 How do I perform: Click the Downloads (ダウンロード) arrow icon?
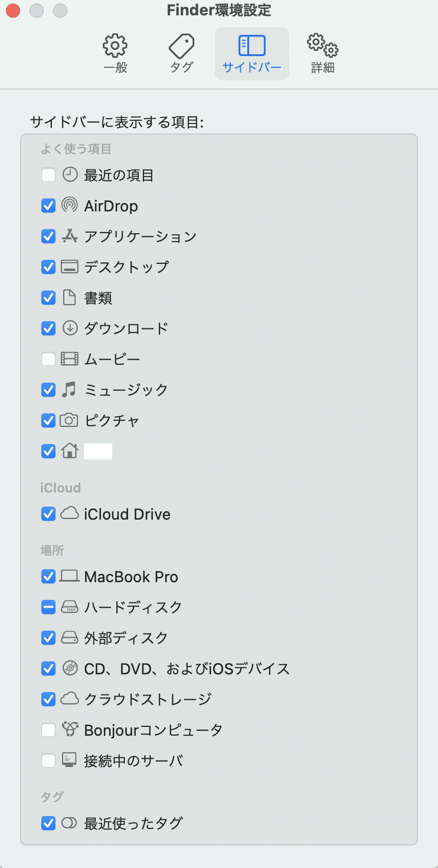click(70, 328)
